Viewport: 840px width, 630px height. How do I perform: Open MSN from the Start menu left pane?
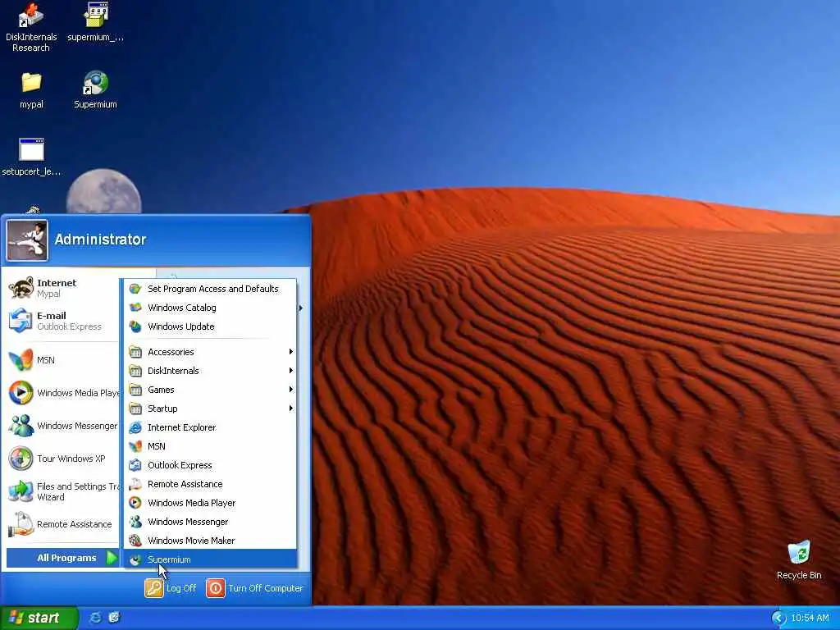pyautogui.click(x=63, y=360)
